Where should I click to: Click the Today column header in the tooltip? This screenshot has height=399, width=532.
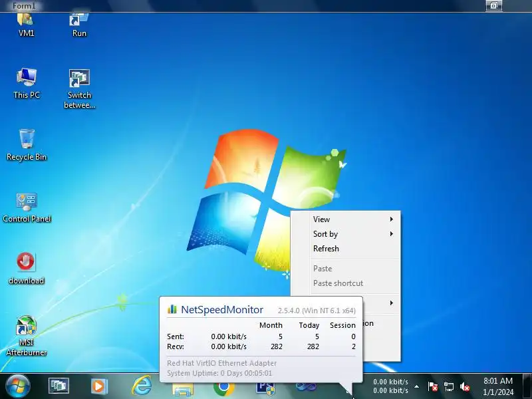click(x=309, y=325)
